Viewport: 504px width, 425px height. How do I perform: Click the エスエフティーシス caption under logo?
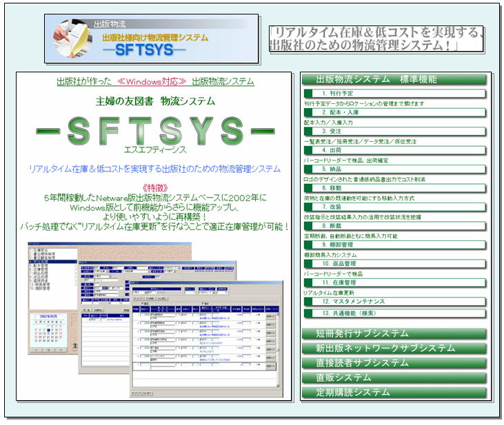point(155,150)
